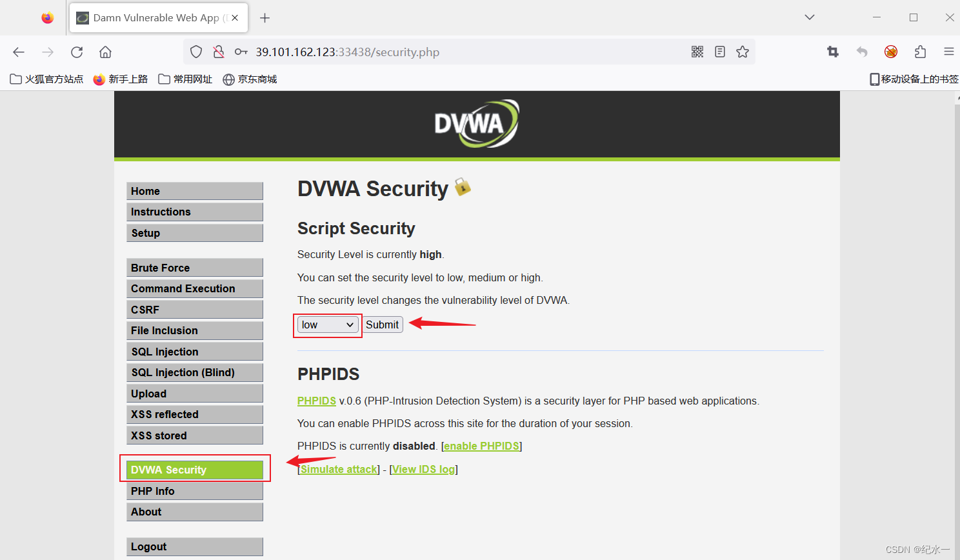Image resolution: width=960 pixels, height=560 pixels.
Task: Click the address bar URL
Action: point(347,52)
